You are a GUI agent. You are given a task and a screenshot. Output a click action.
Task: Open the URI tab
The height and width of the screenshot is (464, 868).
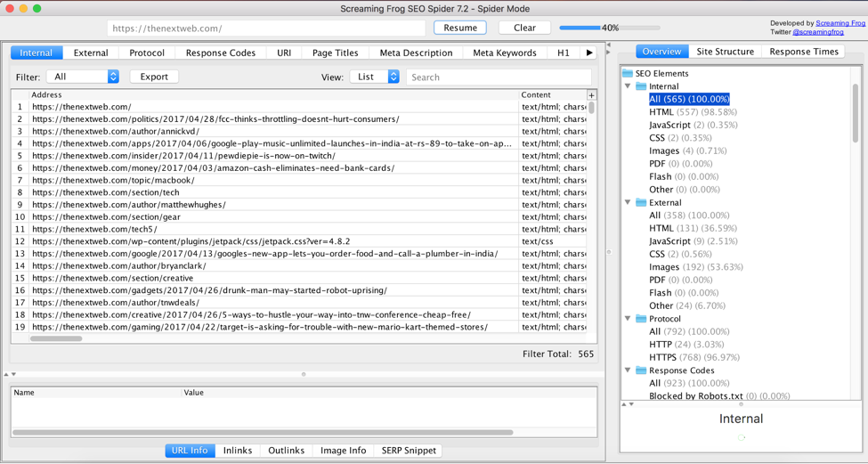284,53
